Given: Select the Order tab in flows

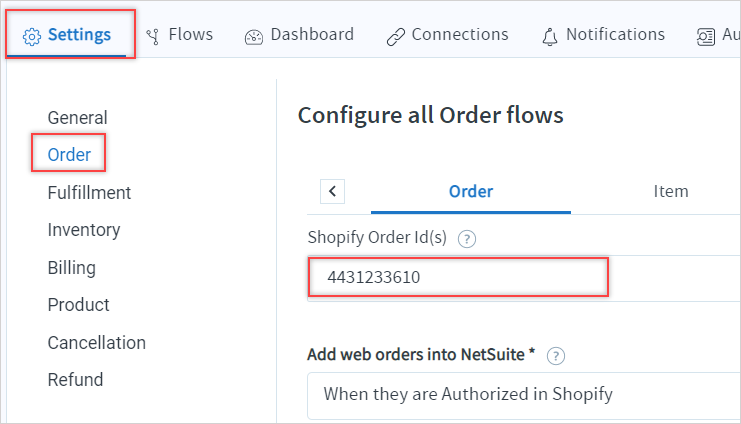Looking at the screenshot, I should (x=471, y=191).
